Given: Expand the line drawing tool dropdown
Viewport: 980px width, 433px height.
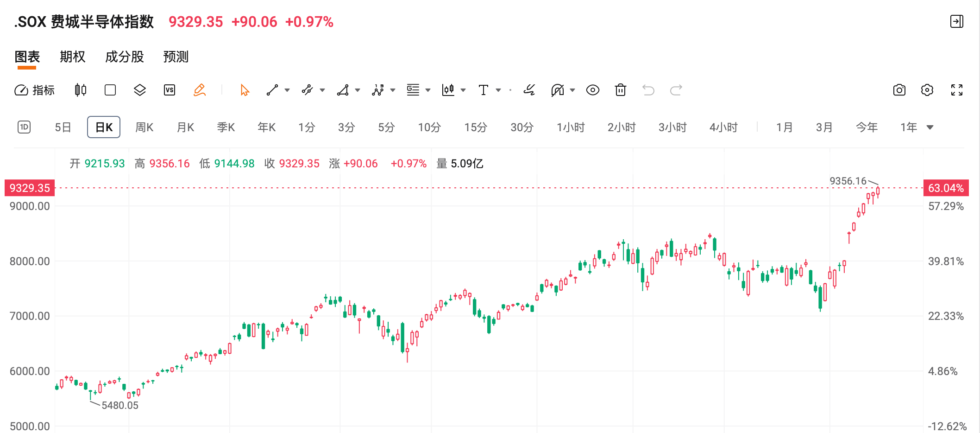Looking at the screenshot, I should tap(287, 90).
